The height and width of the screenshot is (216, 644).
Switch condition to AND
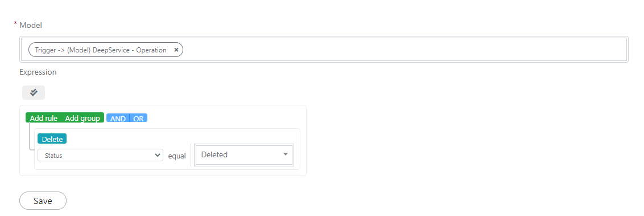click(118, 118)
